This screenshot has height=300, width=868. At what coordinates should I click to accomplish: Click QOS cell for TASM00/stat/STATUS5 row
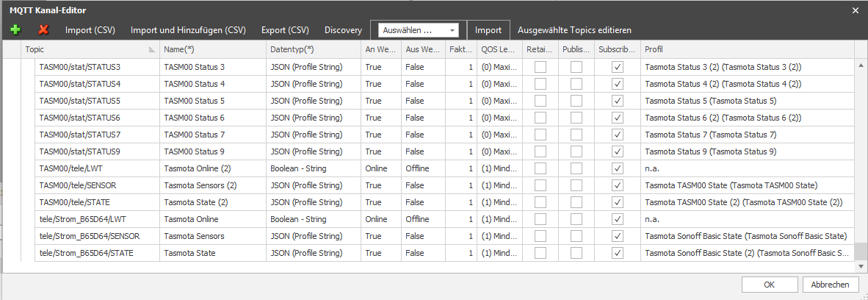pyautogui.click(x=500, y=101)
